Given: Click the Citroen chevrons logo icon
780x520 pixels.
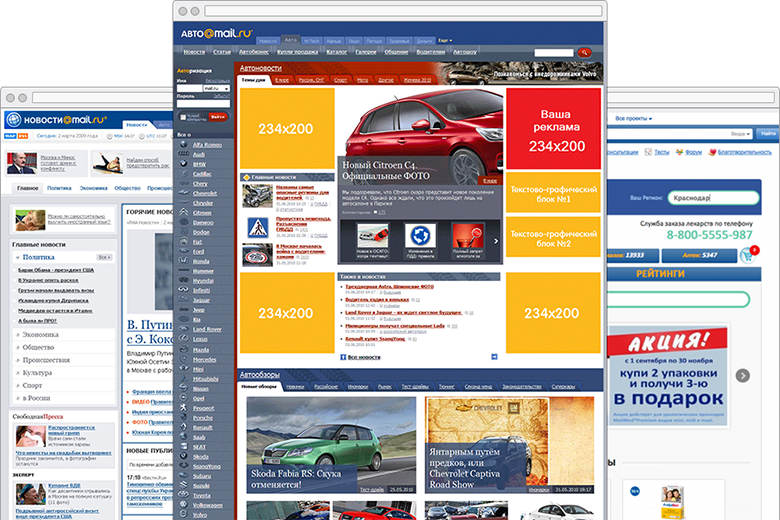Looking at the screenshot, I should click(x=184, y=212).
